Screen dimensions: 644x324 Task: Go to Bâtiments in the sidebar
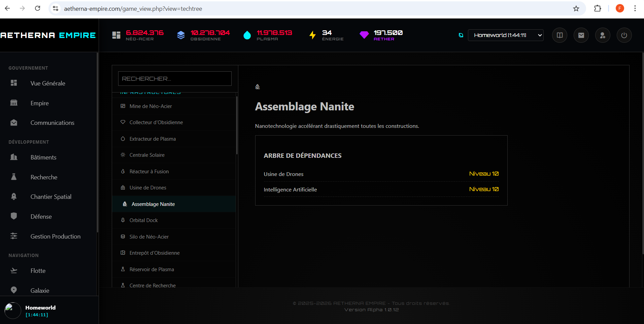43,157
